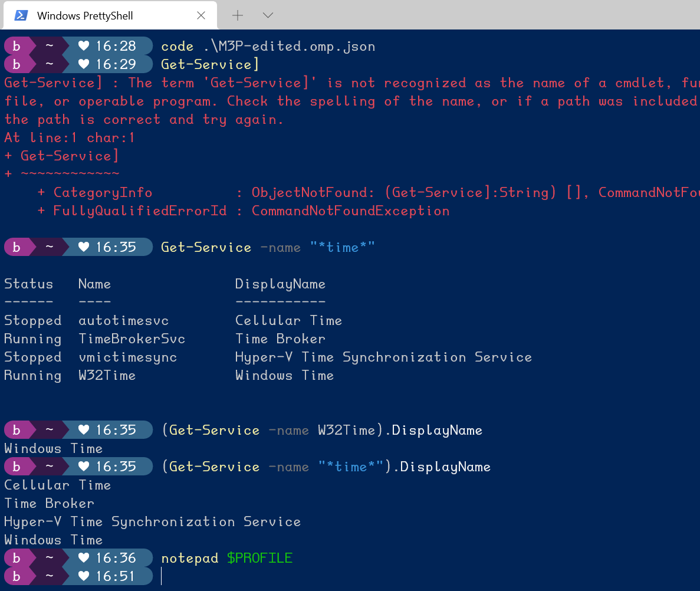The height and width of the screenshot is (591, 700).
Task: Click the pink 'b' segment on the 16:51 prompt
Action: 17,576
